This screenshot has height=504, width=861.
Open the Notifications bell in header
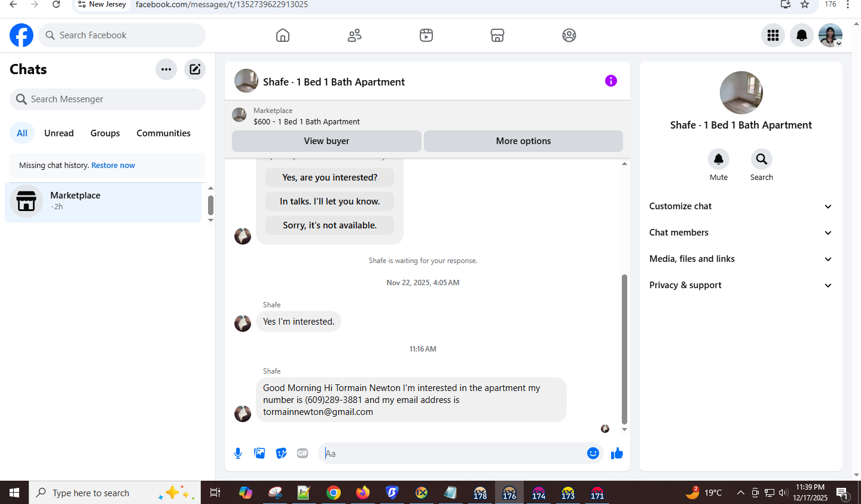tap(802, 35)
